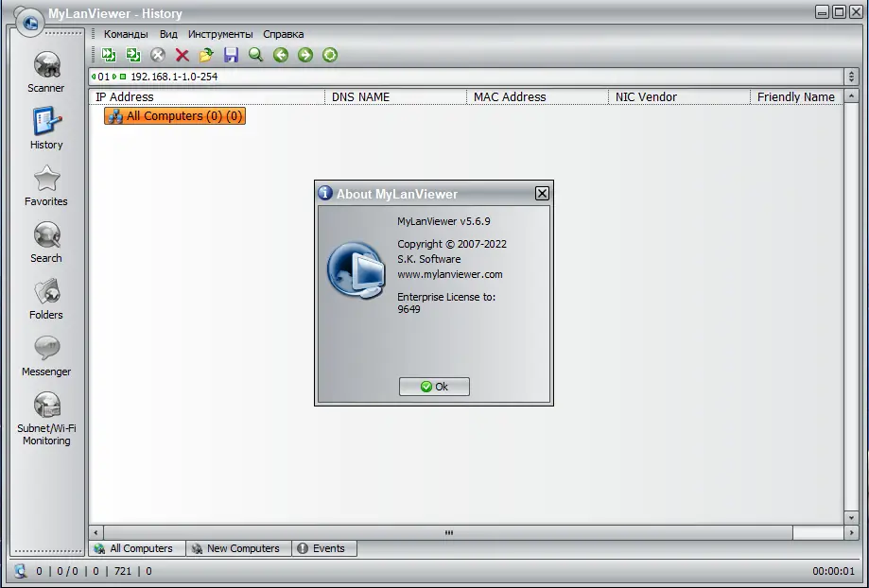Minimize the MyLanViewer window
The height and width of the screenshot is (588, 869).
[823, 11]
